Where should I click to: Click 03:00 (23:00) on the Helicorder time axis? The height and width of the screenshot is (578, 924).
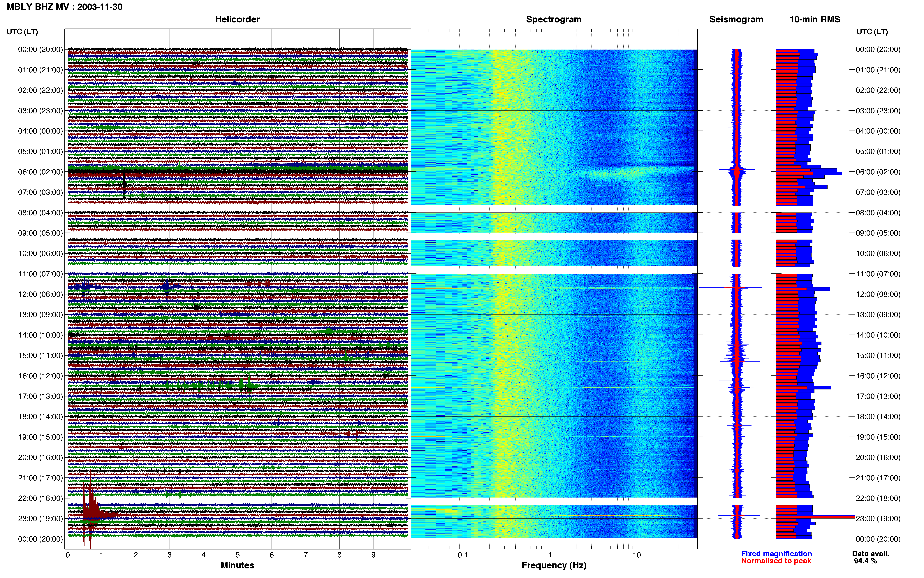tap(41, 111)
